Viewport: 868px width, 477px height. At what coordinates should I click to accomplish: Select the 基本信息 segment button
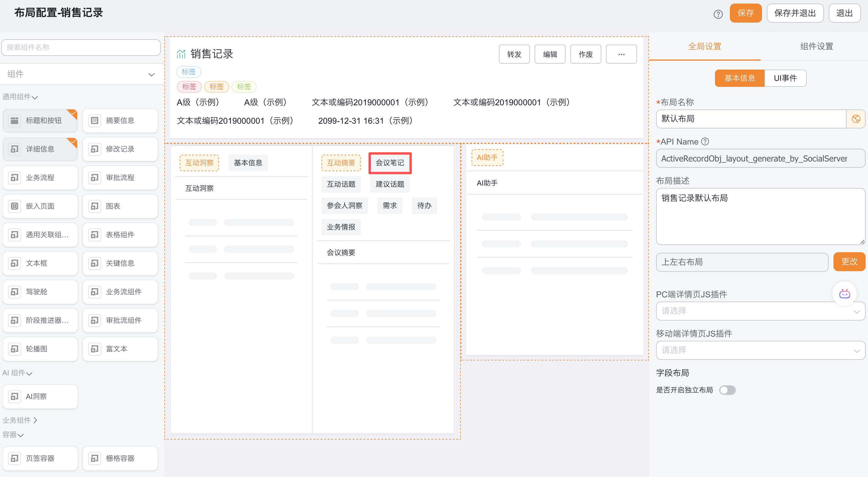coord(740,78)
